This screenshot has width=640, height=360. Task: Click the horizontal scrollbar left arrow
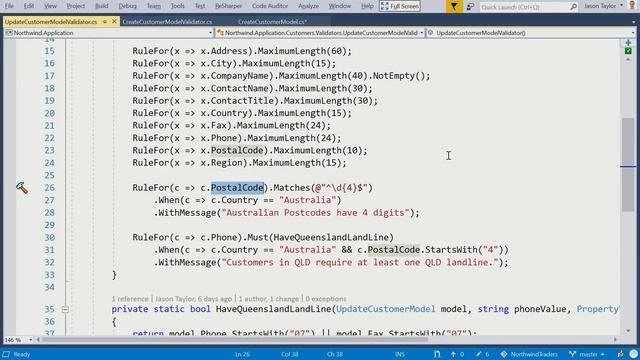click(x=38, y=340)
